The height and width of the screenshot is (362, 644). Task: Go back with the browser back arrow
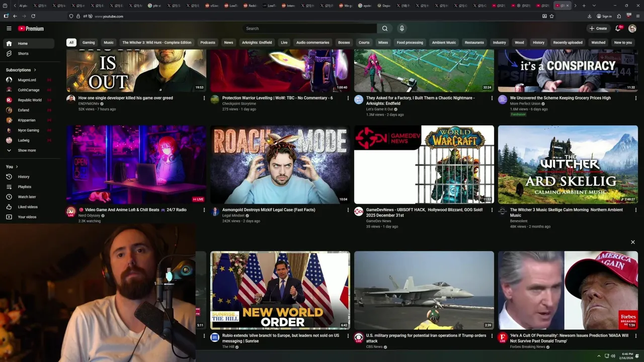pyautogui.click(x=15, y=16)
